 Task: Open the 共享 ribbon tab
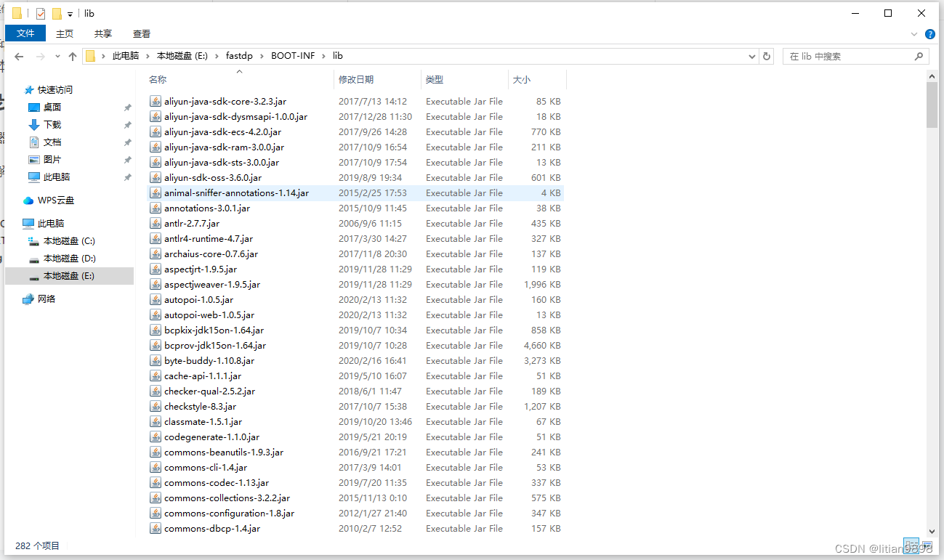click(x=103, y=33)
